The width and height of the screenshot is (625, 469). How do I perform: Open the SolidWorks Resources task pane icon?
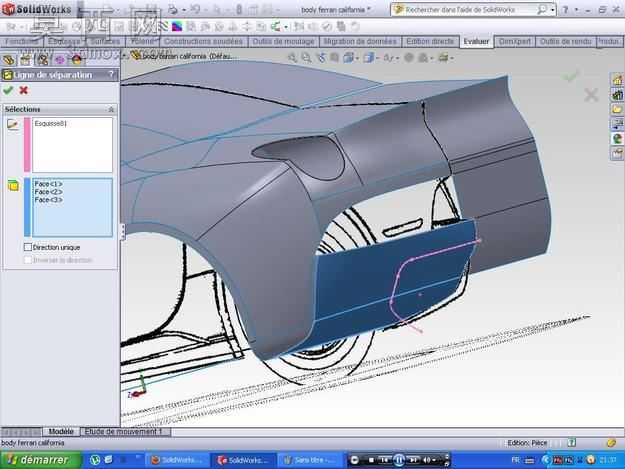coord(617,80)
